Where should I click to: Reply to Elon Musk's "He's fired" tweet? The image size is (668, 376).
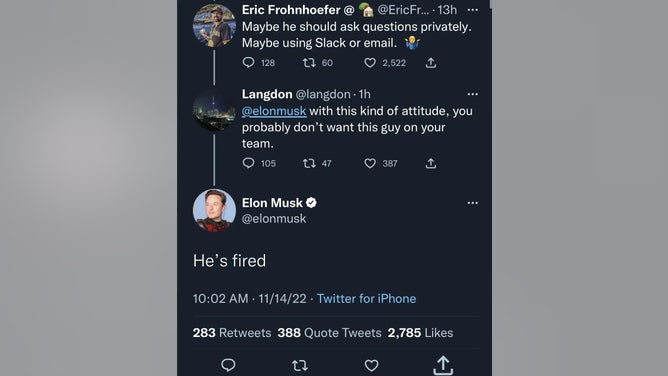[x=228, y=365]
